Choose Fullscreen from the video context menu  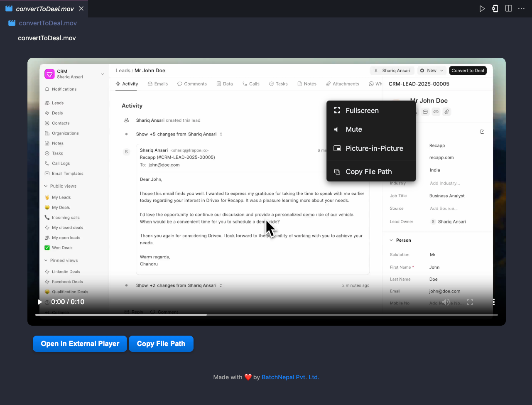pos(371,110)
